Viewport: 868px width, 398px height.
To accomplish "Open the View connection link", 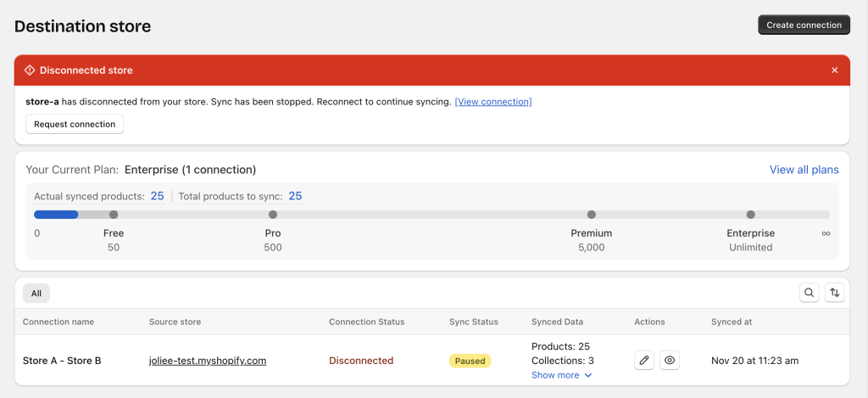I will (x=493, y=102).
